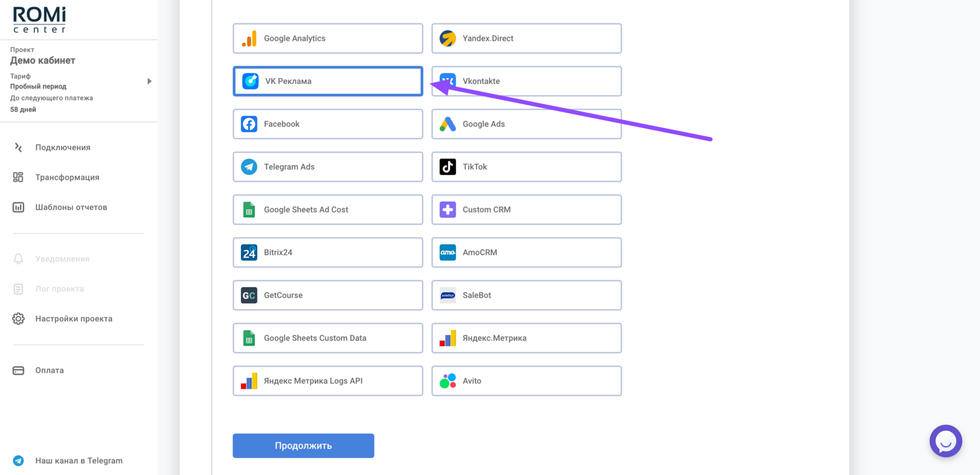980x475 pixels.
Task: Click the Продолжить button
Action: pyautogui.click(x=303, y=446)
